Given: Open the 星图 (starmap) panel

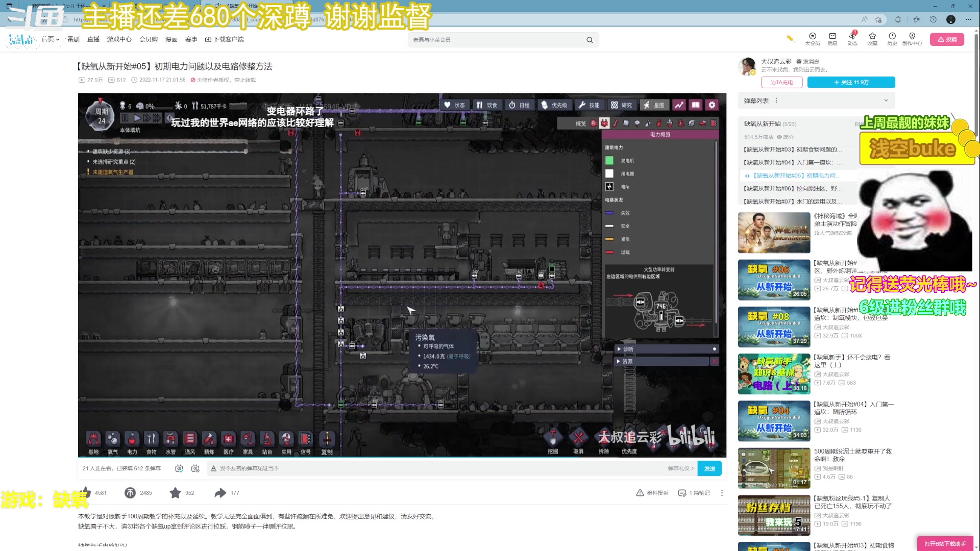Looking at the screenshot, I should (655, 105).
